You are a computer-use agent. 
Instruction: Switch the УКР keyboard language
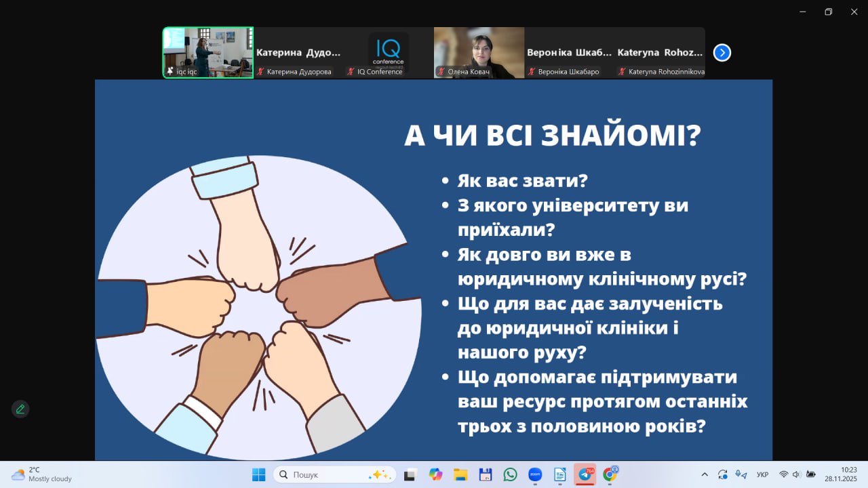coord(762,474)
